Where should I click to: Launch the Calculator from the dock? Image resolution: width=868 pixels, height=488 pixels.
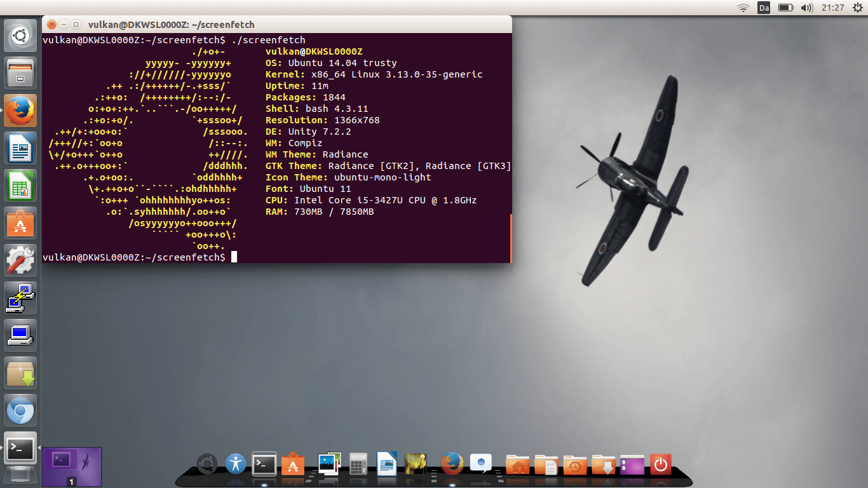point(358,464)
